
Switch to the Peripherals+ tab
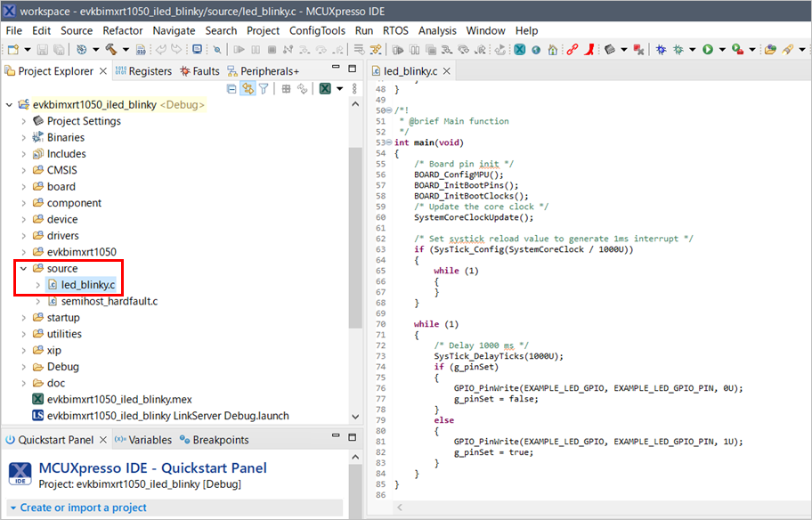pyautogui.click(x=263, y=71)
